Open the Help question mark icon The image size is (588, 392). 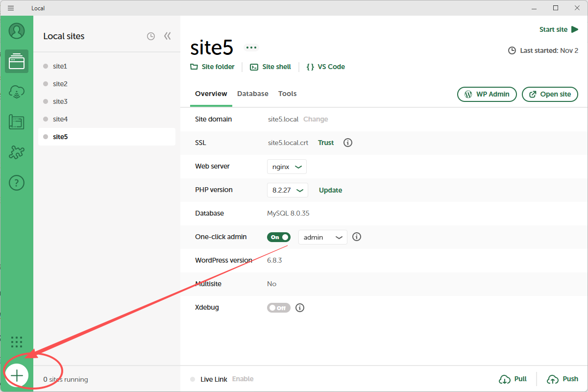click(x=17, y=183)
